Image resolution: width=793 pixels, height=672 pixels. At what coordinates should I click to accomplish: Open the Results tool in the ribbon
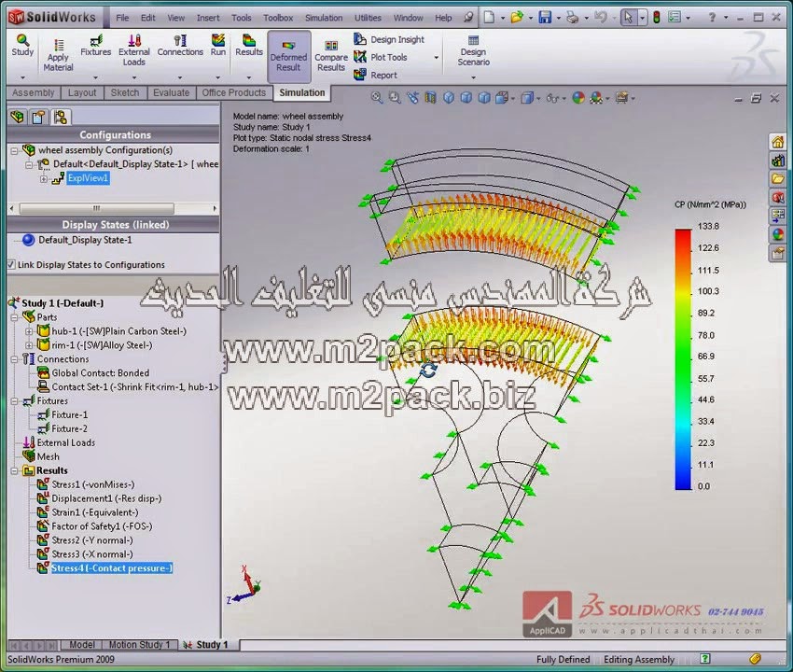click(x=249, y=45)
